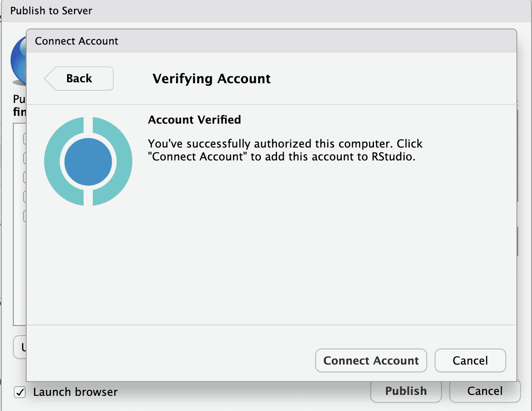This screenshot has width=532, height=411.
Task: Click Cancel in the Connect Account dialog
Action: click(x=470, y=360)
